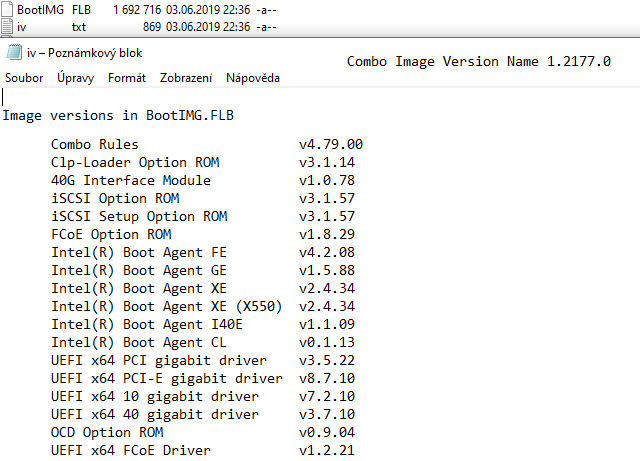This screenshot has height=461, width=640.
Task: Click file size 1 692 716
Action: coord(137,9)
